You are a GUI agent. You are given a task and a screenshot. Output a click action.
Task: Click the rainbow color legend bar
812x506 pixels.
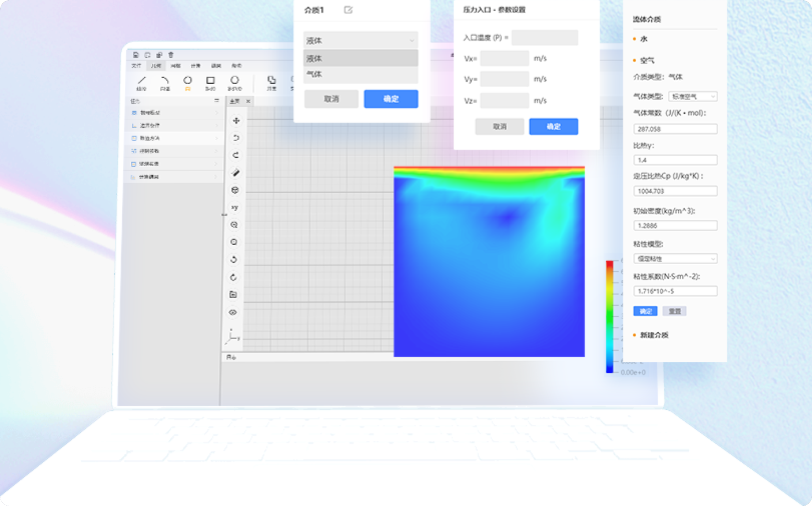610,317
